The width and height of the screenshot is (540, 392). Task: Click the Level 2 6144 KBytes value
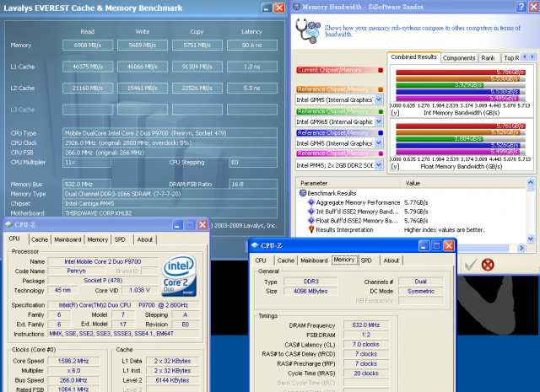(x=172, y=380)
